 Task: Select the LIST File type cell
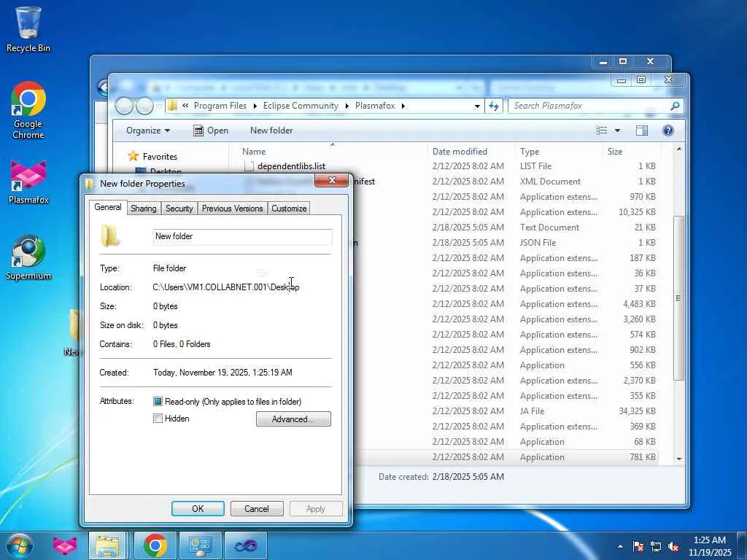click(535, 166)
